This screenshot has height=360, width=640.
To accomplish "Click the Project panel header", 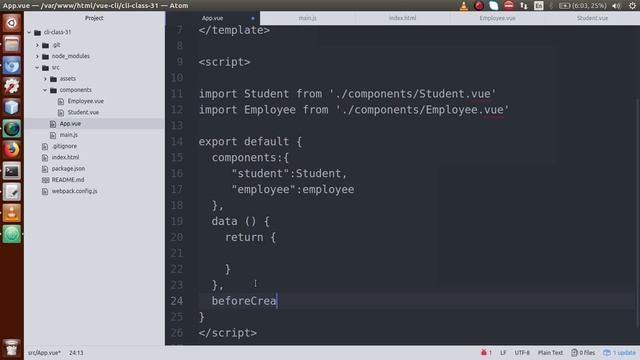I will pyautogui.click(x=94, y=18).
